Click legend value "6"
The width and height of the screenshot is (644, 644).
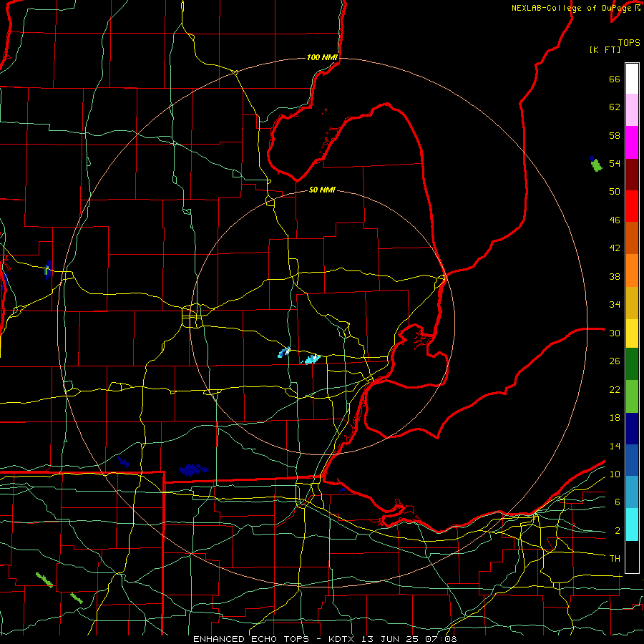coord(617,502)
